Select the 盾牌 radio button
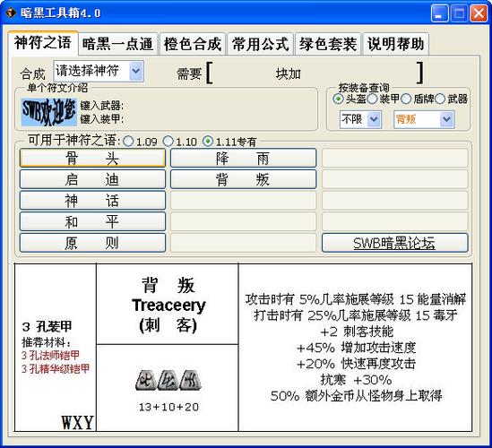Screen dimensions: 492x448 (406, 99)
